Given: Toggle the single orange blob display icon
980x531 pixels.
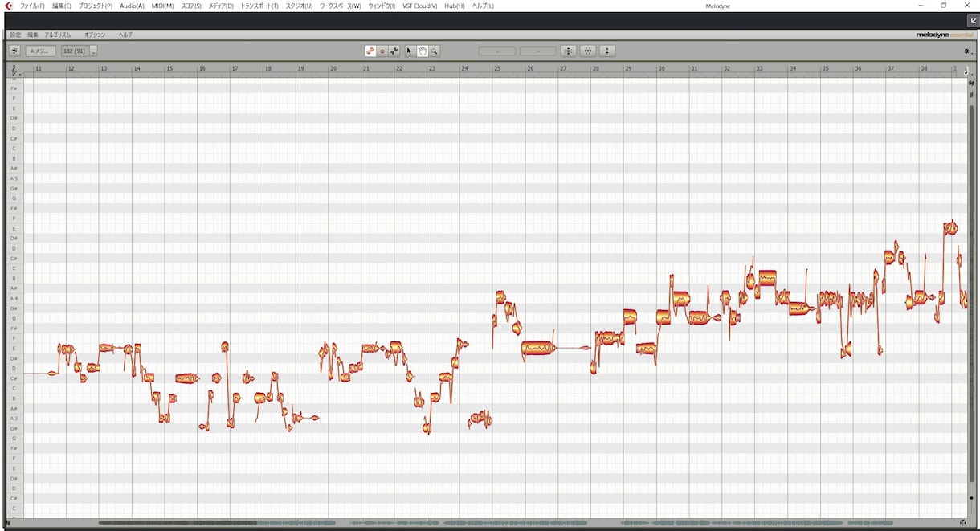Looking at the screenshot, I should (x=382, y=51).
